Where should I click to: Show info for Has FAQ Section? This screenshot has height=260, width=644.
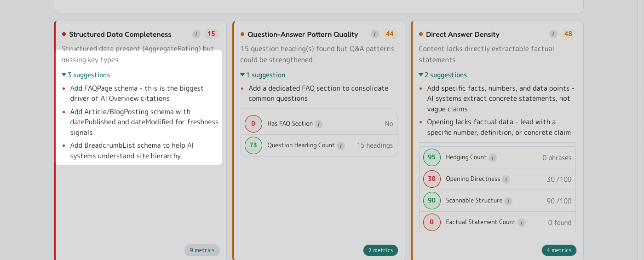[x=319, y=124]
